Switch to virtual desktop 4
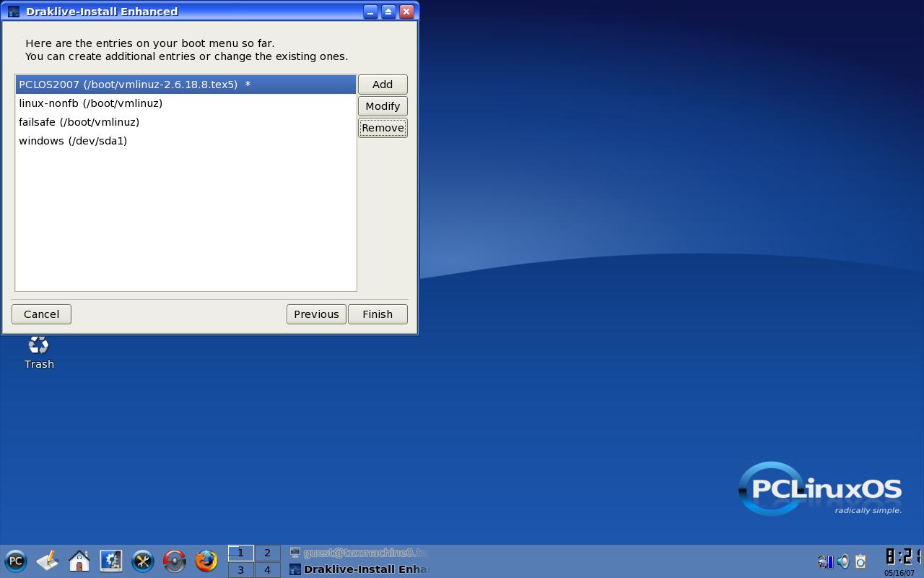The image size is (924, 578). point(267,570)
